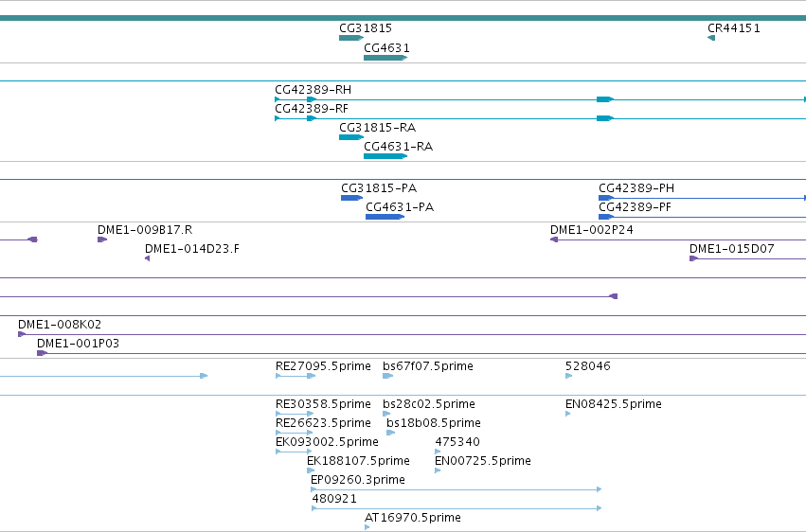Select the bs67f07.5prime EST glyph
806x532 pixels.
coord(388,376)
